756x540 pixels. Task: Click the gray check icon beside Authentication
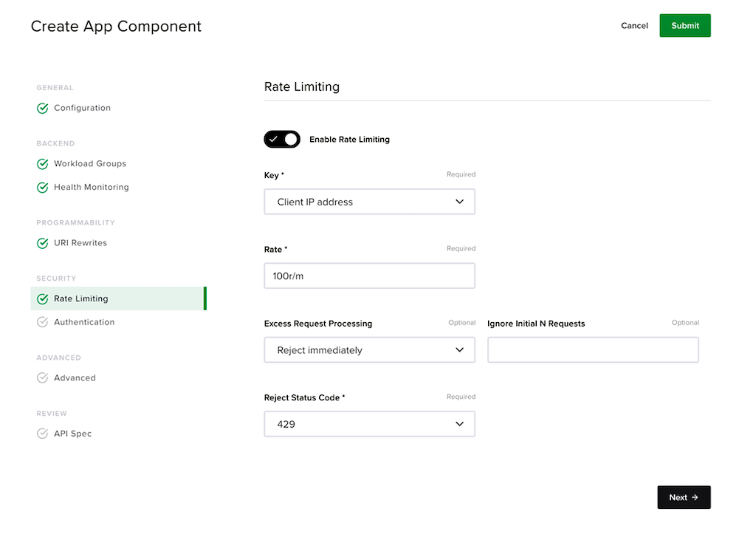(x=42, y=322)
